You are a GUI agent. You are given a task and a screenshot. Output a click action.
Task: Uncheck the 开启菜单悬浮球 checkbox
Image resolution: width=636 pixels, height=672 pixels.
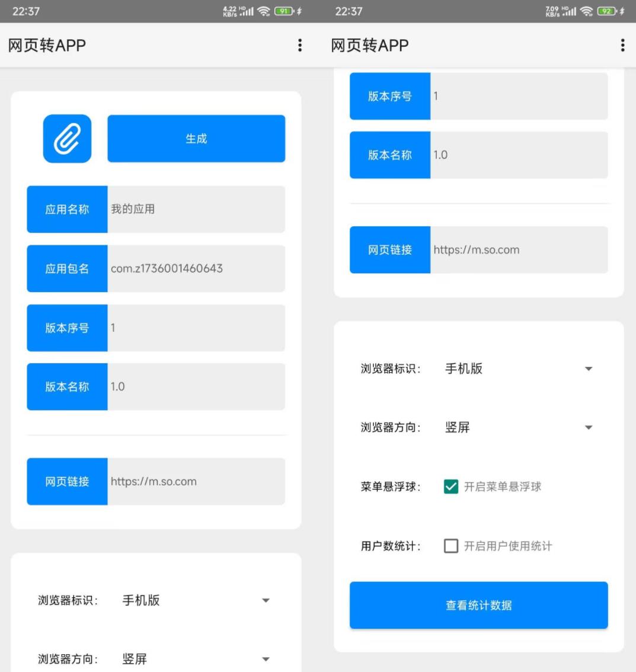451,487
